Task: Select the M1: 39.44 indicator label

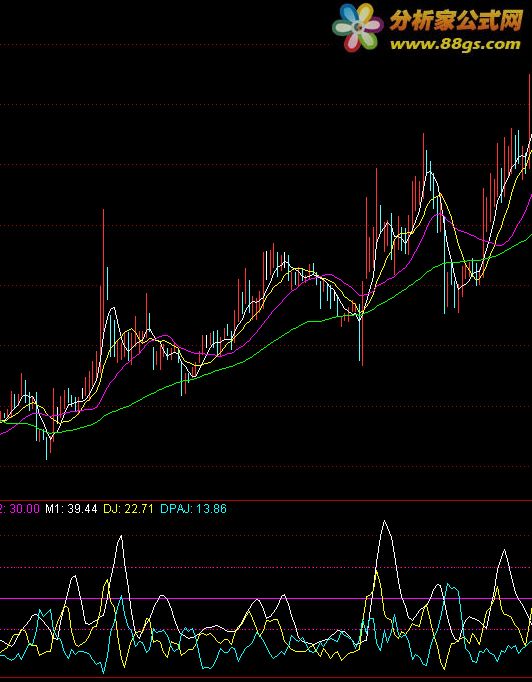Action: (71, 508)
